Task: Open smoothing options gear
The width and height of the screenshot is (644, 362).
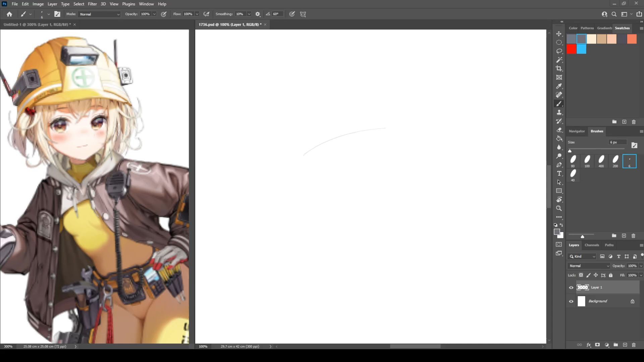Action: pyautogui.click(x=258, y=14)
